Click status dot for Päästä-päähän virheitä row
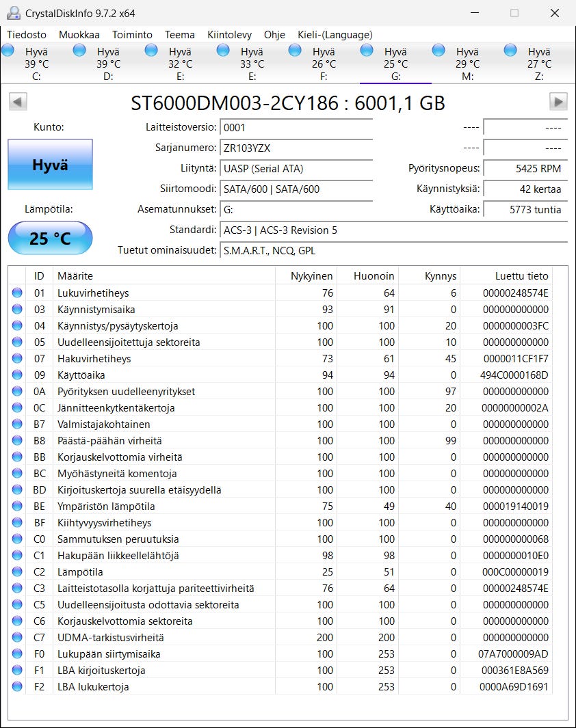The image size is (576, 728). pos(17,440)
